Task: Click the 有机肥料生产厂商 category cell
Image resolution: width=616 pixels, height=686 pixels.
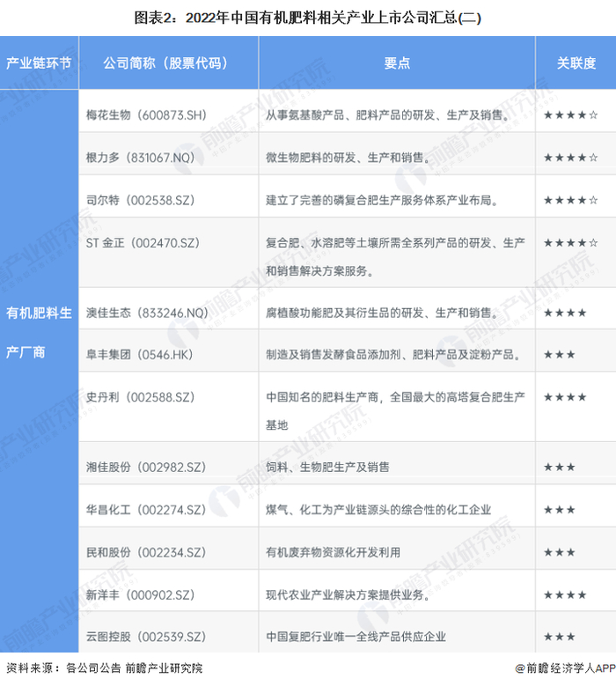Action: 39,333
